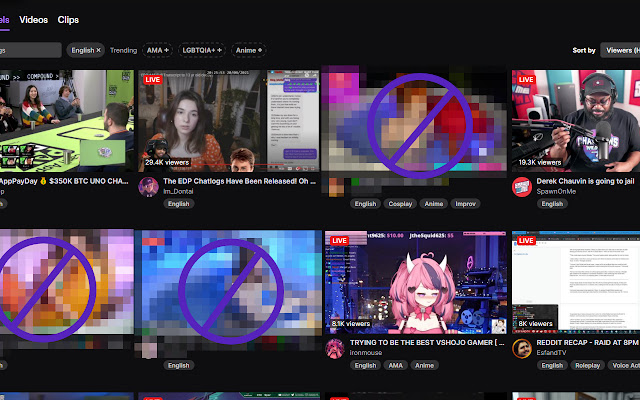Open 'Derek Chauvin is going to jail' title
Viewport: 640px width, 400px height.
pos(585,181)
